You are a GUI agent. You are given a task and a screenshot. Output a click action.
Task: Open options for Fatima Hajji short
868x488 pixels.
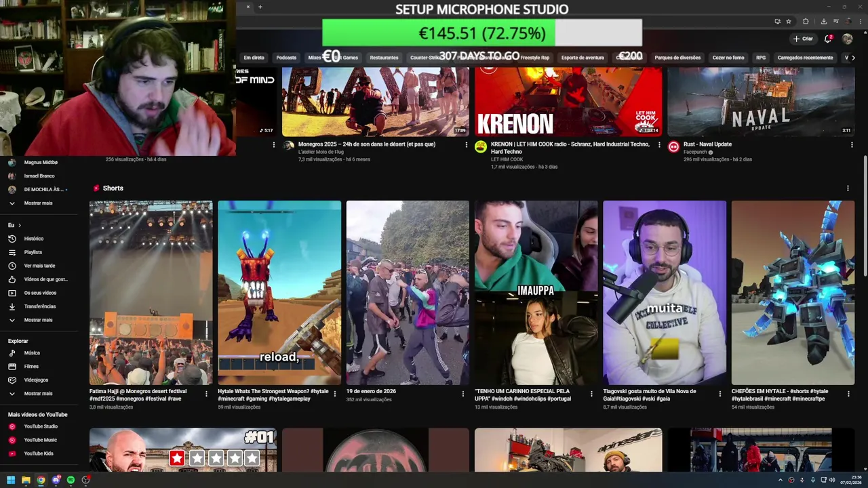[x=207, y=393]
